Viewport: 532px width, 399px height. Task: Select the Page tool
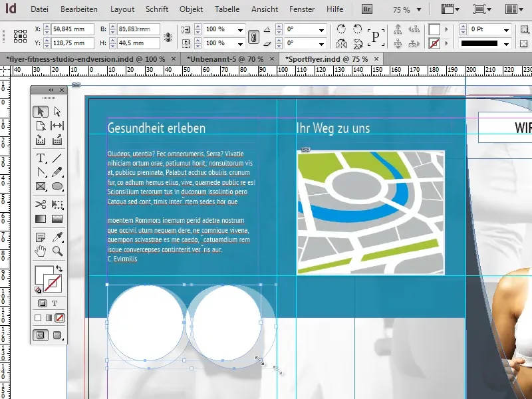coord(41,126)
